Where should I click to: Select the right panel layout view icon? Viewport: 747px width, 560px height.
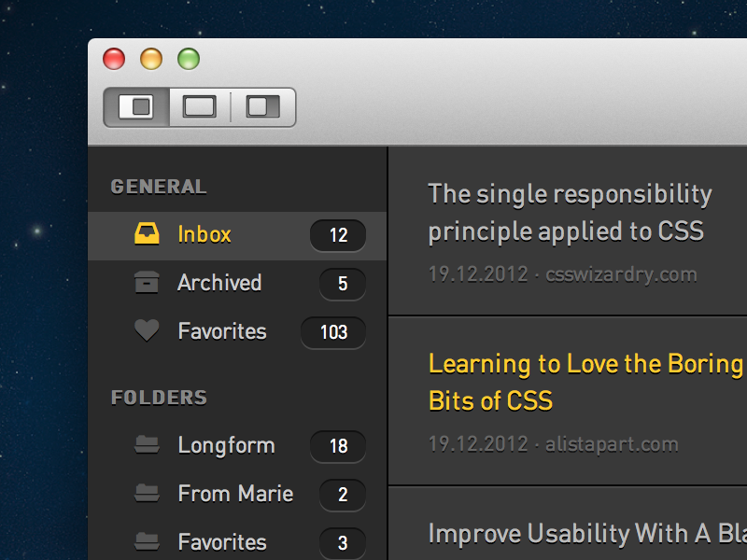[x=262, y=107]
